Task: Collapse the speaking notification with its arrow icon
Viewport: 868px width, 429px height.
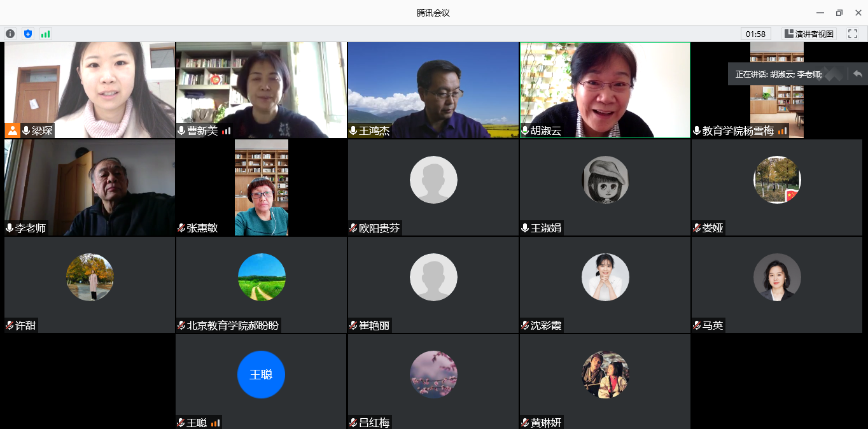Action: pyautogui.click(x=857, y=74)
